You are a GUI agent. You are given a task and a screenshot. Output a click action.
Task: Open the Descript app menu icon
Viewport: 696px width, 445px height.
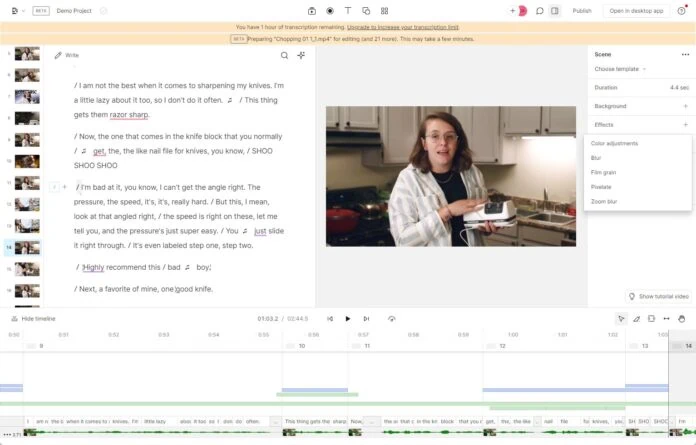point(15,11)
